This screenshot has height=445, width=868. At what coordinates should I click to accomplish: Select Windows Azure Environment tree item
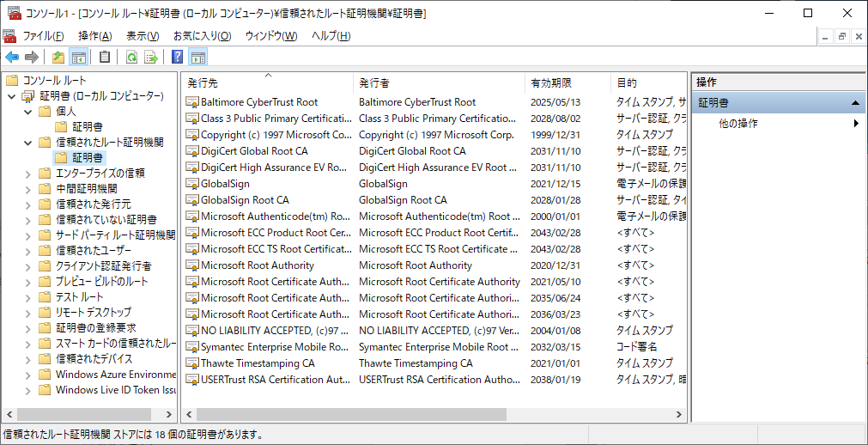pos(116,374)
